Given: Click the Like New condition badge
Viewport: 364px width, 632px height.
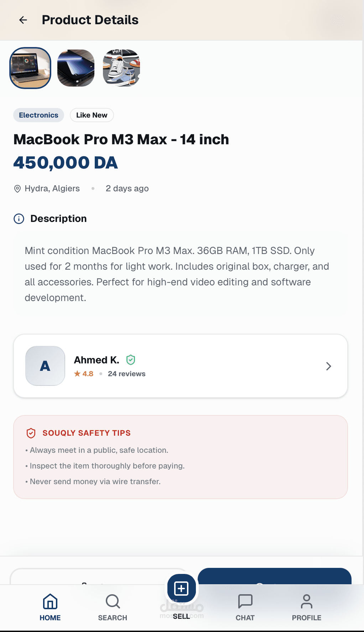Looking at the screenshot, I should (92, 115).
